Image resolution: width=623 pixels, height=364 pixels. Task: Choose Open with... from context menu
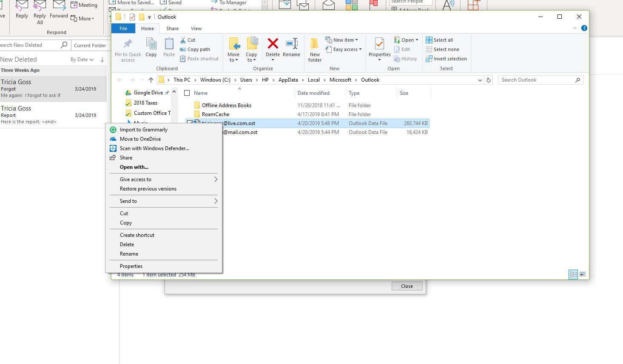[x=164, y=167]
